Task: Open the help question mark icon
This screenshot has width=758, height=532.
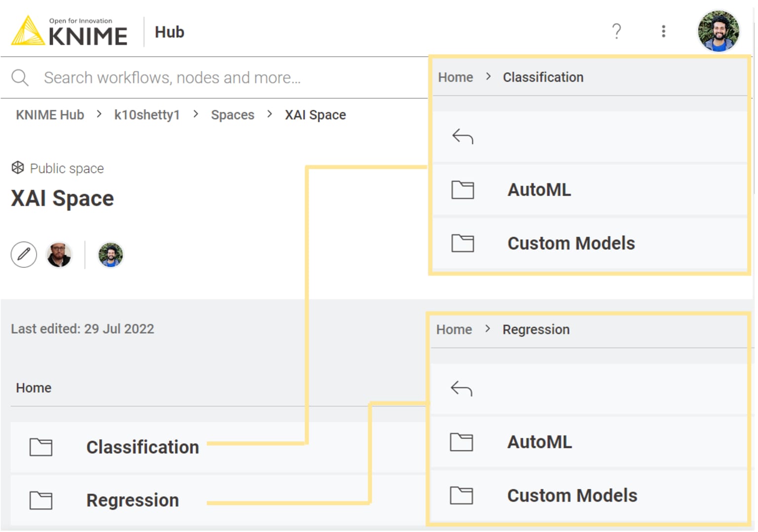Action: 616,32
